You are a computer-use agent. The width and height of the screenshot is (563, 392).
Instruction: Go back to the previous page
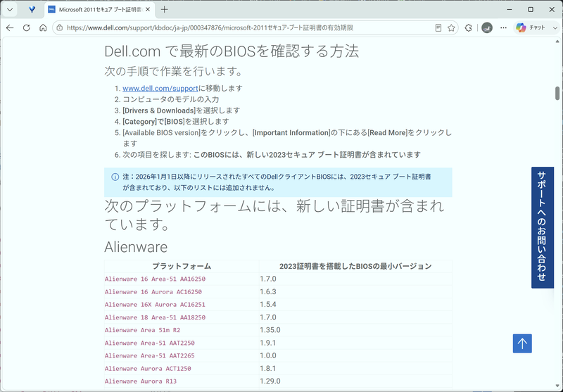click(x=10, y=27)
